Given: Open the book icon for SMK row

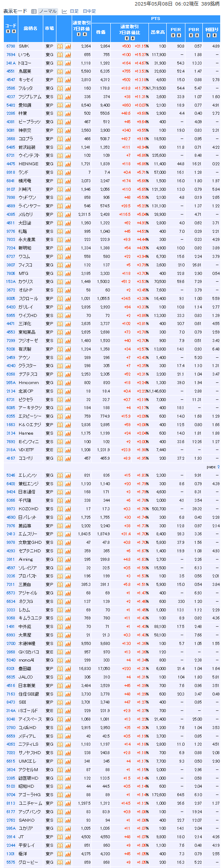Looking at the screenshot, I should [x=60, y=46].
